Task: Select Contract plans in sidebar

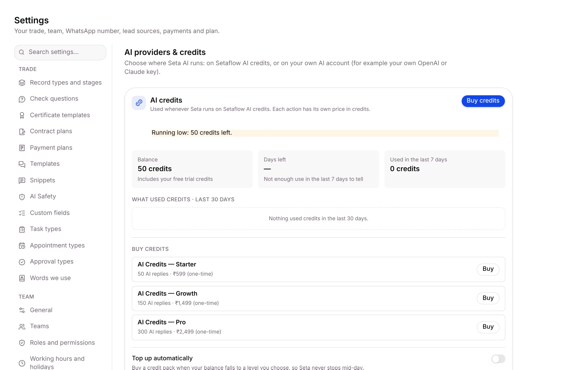Action: click(60, 131)
